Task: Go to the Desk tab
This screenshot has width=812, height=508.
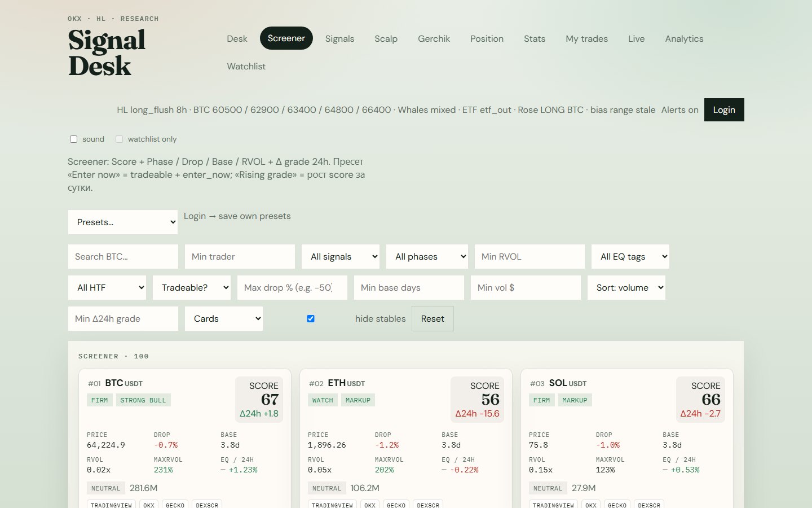Action: pyautogui.click(x=237, y=39)
